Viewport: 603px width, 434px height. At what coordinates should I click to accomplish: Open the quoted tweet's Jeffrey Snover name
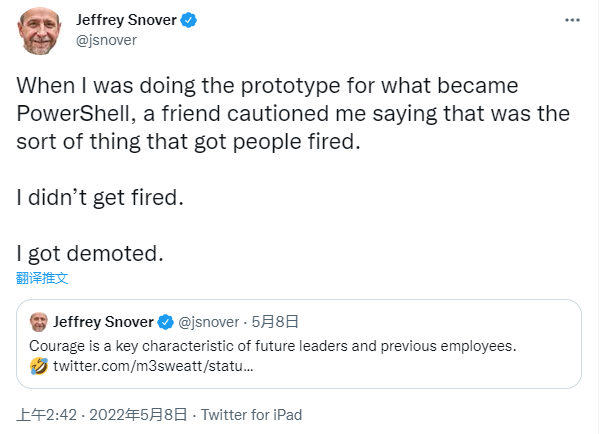[103, 322]
